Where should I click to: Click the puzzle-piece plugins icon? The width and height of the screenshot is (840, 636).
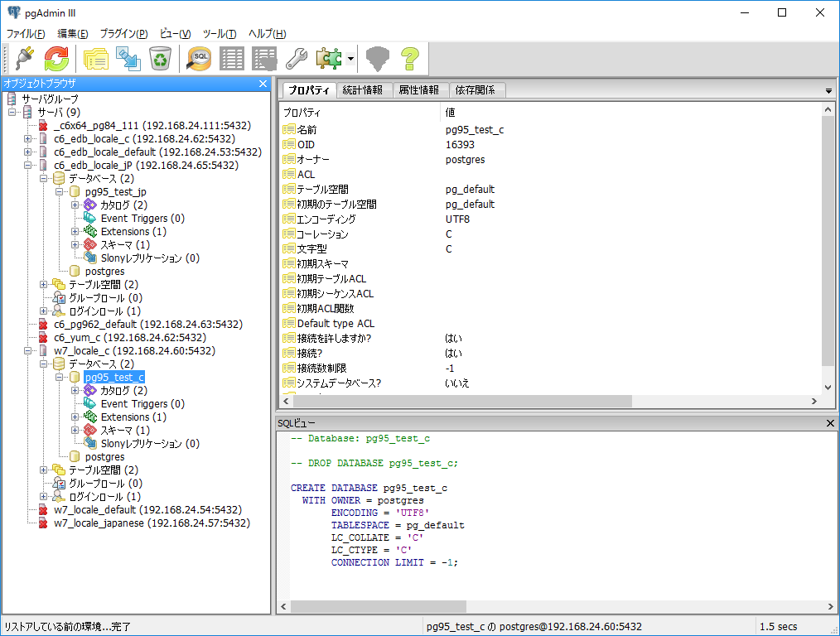pyautogui.click(x=328, y=58)
